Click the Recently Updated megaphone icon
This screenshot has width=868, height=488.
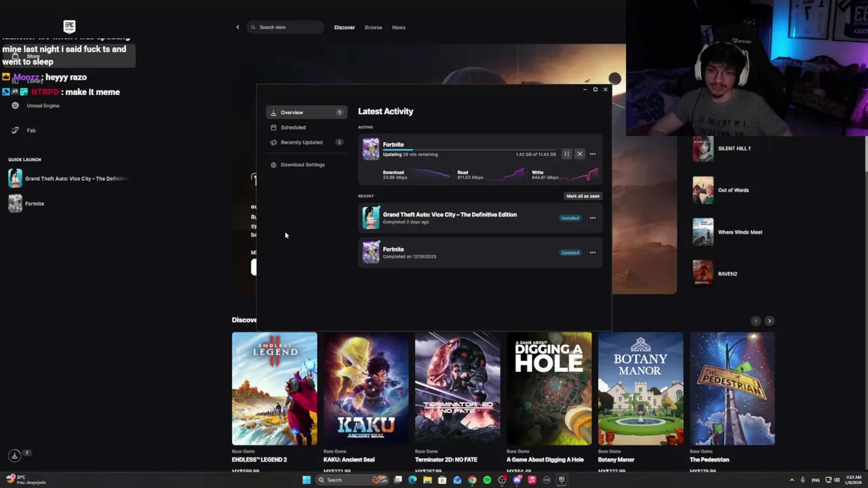click(x=273, y=142)
